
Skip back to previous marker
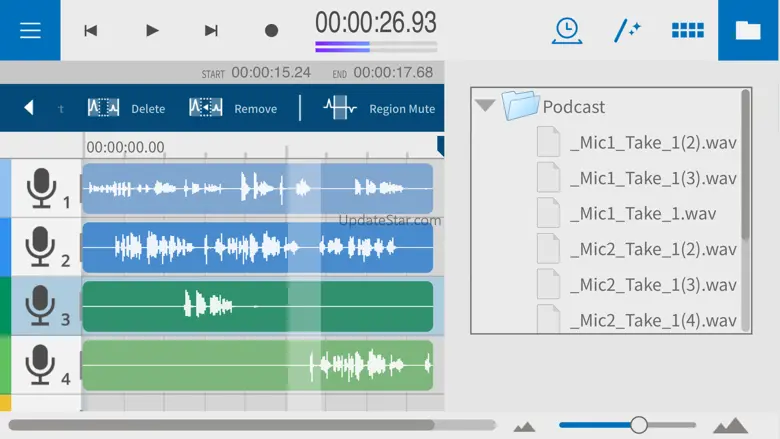tap(91, 31)
